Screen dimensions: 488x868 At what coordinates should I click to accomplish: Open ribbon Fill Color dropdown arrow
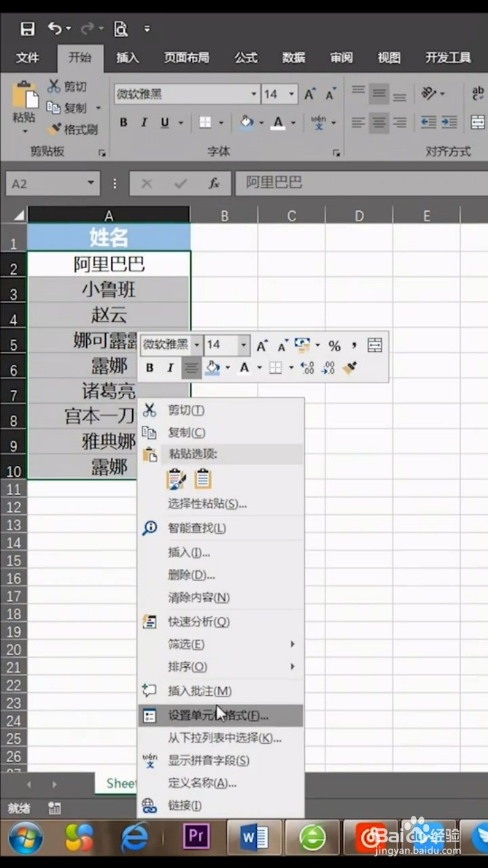click(x=261, y=123)
